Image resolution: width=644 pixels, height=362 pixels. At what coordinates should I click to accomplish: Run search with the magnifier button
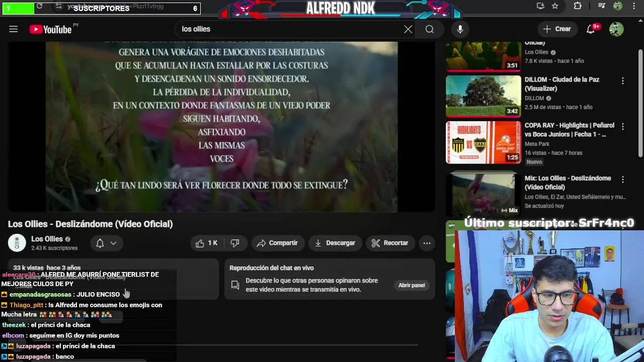point(430,29)
